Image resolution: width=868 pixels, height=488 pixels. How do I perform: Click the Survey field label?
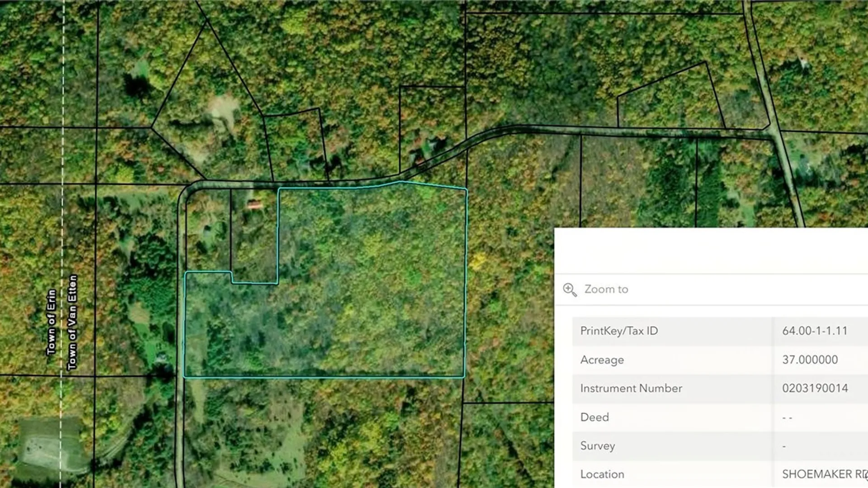(597, 446)
